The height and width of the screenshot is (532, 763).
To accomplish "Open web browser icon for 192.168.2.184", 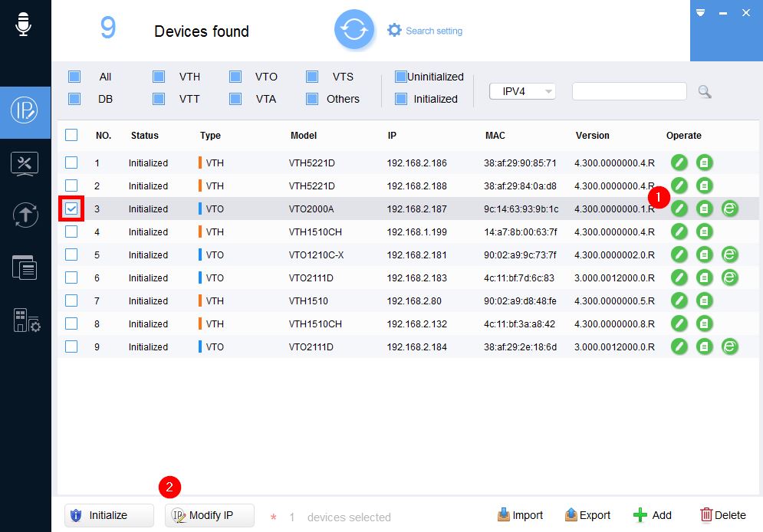I will point(729,346).
